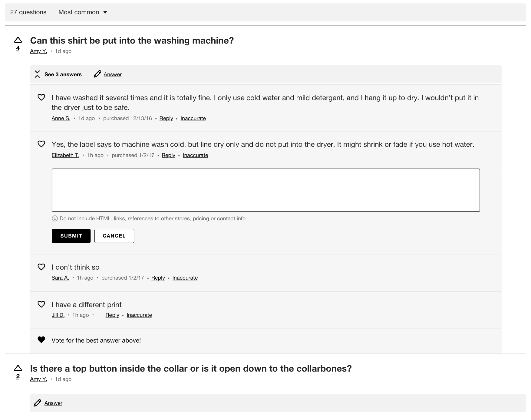Cancel the reply
This screenshot has height=420, width=531.
114,236
